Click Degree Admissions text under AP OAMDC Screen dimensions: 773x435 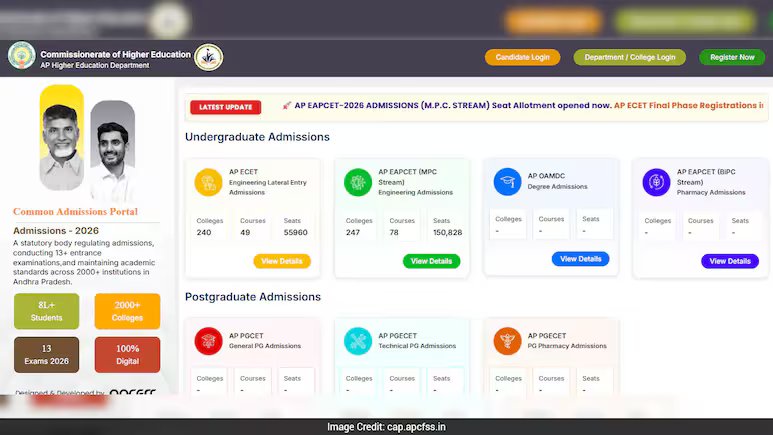pyautogui.click(x=558, y=186)
